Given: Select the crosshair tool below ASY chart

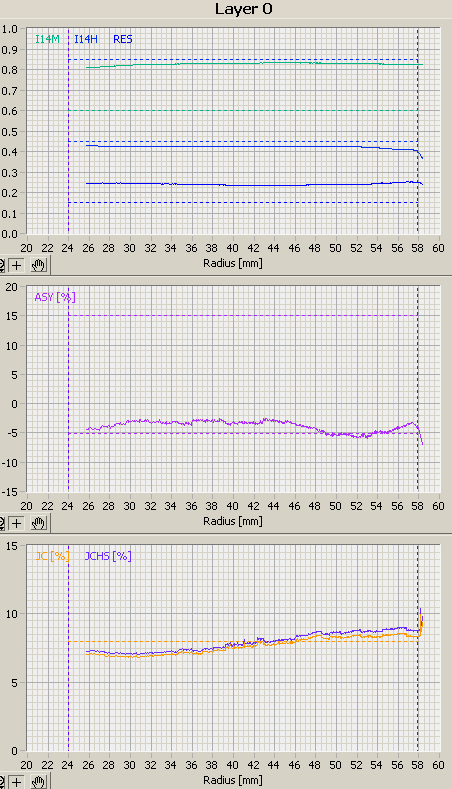Looking at the screenshot, I should coord(17,523).
